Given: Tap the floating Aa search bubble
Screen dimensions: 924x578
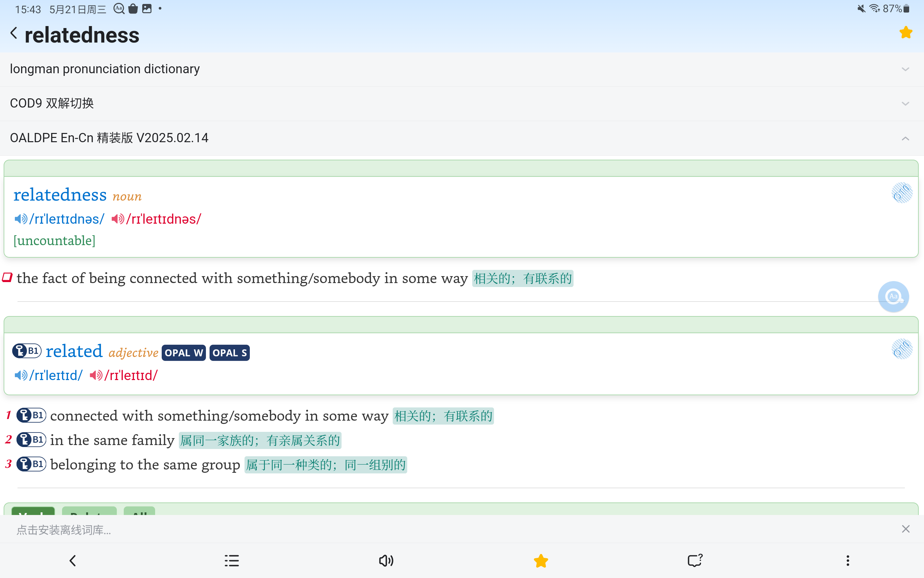Looking at the screenshot, I should pos(893,297).
